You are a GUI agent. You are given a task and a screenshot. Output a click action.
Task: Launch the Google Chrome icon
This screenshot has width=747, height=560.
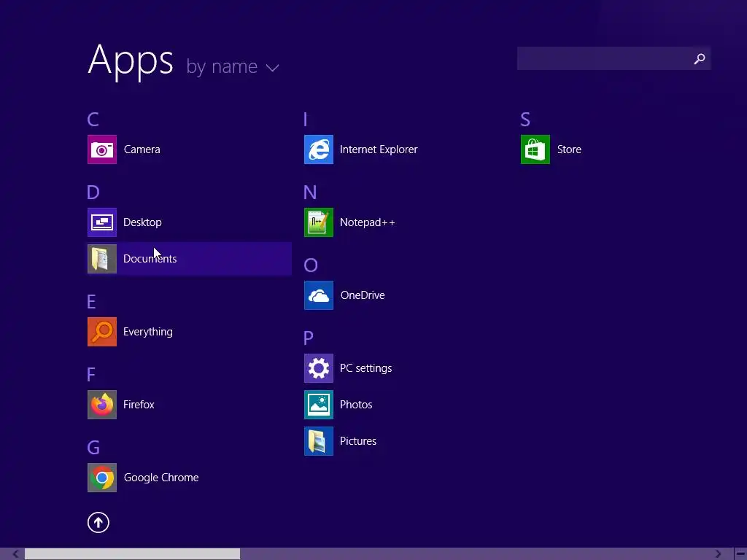coord(102,478)
